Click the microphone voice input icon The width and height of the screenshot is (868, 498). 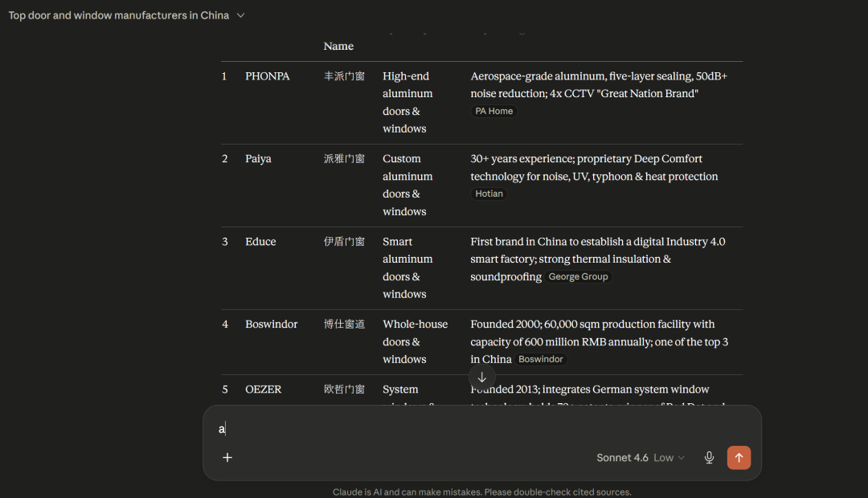(709, 458)
